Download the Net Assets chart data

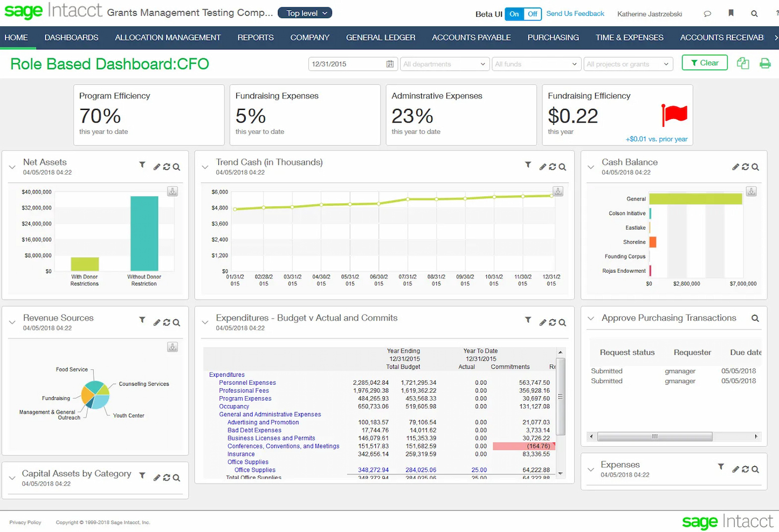click(x=172, y=191)
